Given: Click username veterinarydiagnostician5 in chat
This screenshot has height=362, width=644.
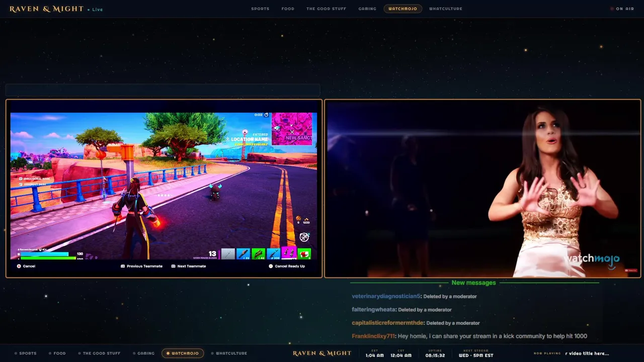Looking at the screenshot, I should click(x=386, y=296).
